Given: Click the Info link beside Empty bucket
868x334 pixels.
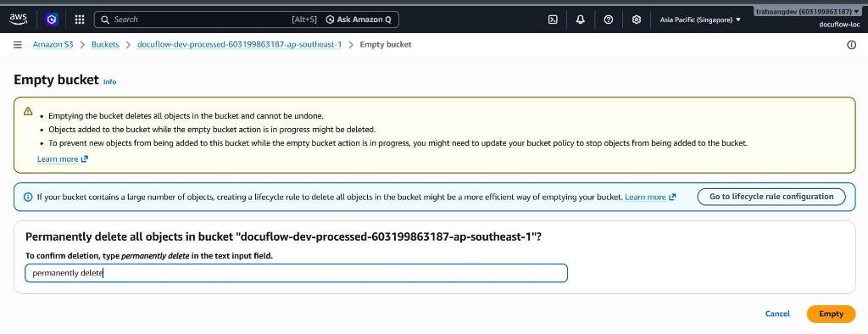Looking at the screenshot, I should coord(109,82).
